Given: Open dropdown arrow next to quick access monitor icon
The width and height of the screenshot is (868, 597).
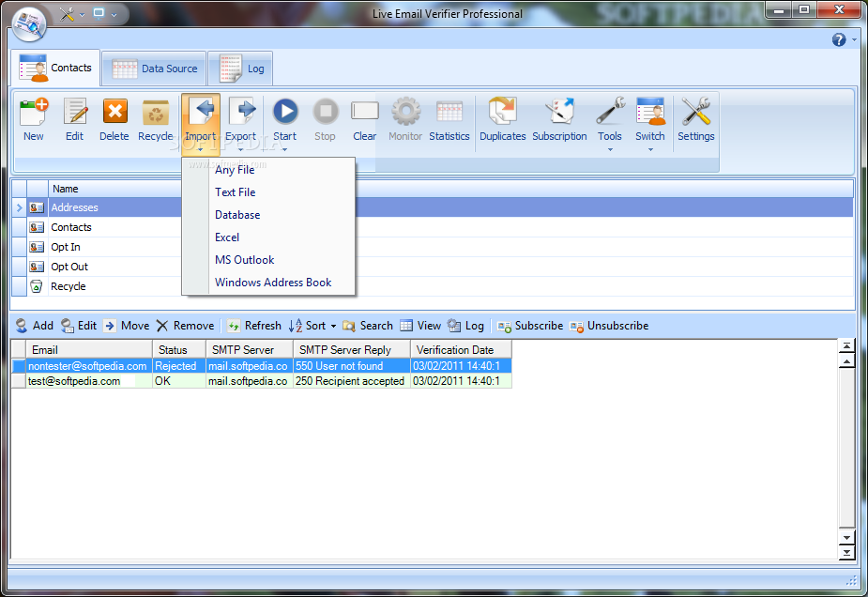Looking at the screenshot, I should click(114, 14).
